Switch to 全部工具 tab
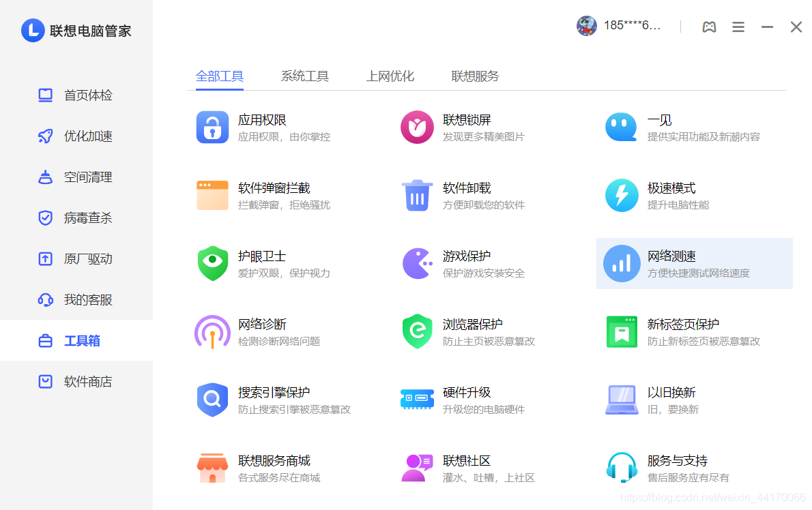Screen dimensions: 812x510 220,76
